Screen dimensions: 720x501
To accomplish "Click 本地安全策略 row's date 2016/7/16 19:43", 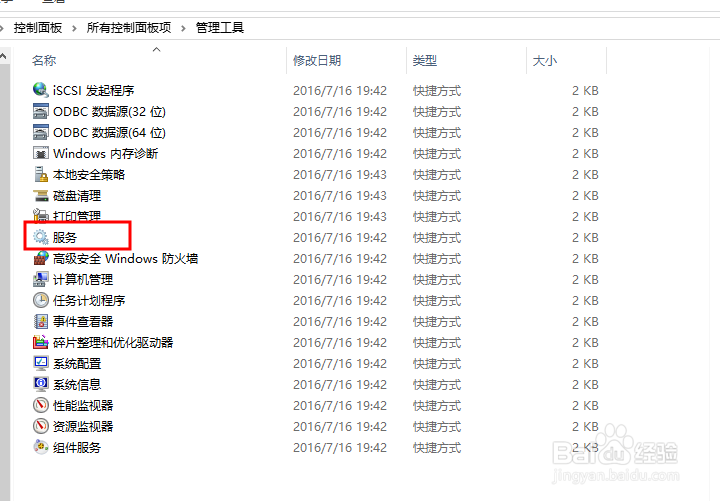I will 340,175.
